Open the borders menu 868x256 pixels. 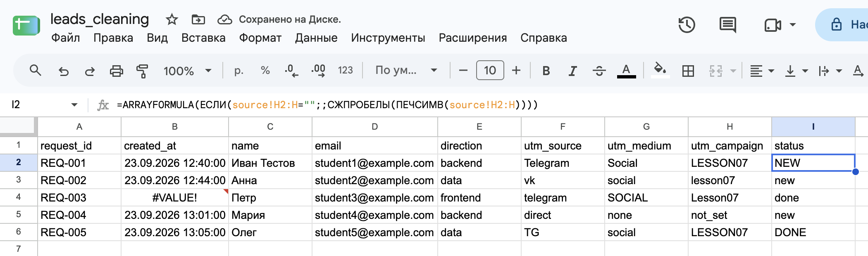tap(688, 71)
